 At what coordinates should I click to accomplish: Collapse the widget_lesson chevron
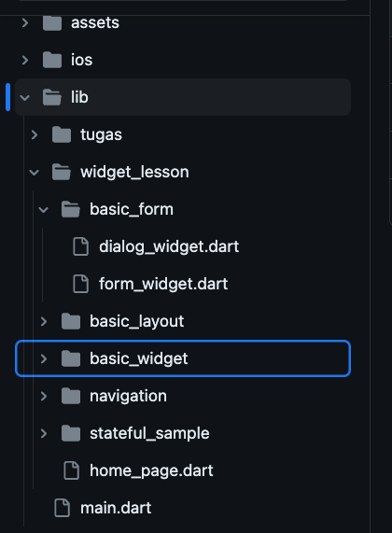pyautogui.click(x=34, y=173)
